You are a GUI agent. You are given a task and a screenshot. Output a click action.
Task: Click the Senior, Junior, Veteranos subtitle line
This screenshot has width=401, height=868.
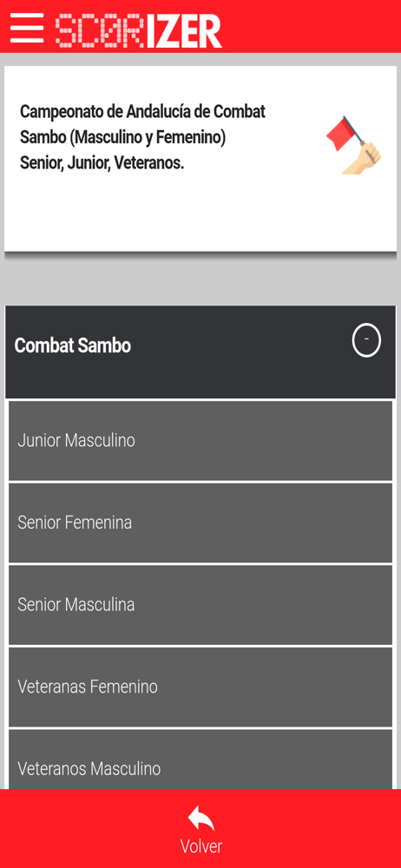click(x=102, y=163)
